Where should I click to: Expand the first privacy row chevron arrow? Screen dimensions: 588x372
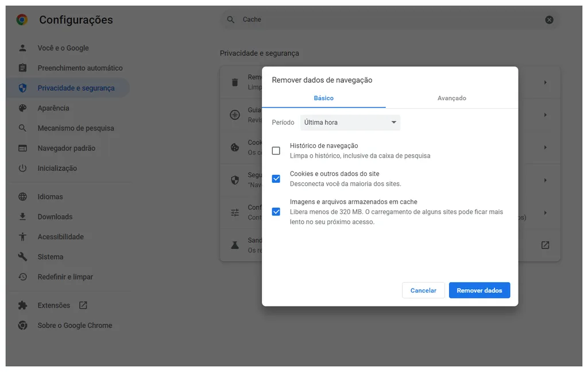[545, 83]
